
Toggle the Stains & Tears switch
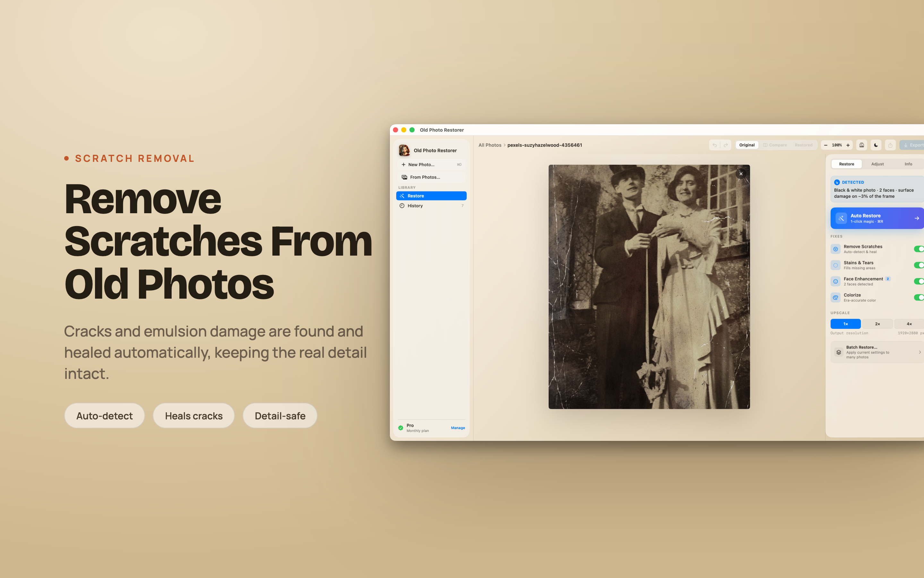click(x=919, y=265)
